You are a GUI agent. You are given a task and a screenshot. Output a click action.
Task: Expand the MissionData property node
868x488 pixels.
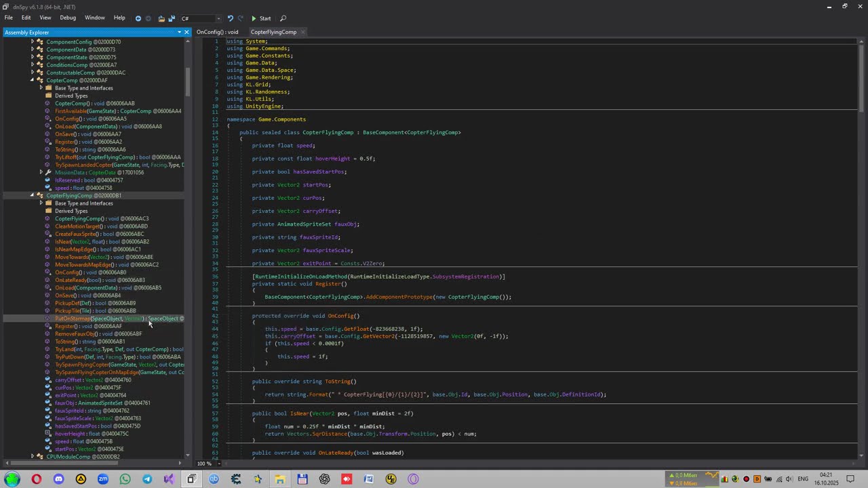41,172
